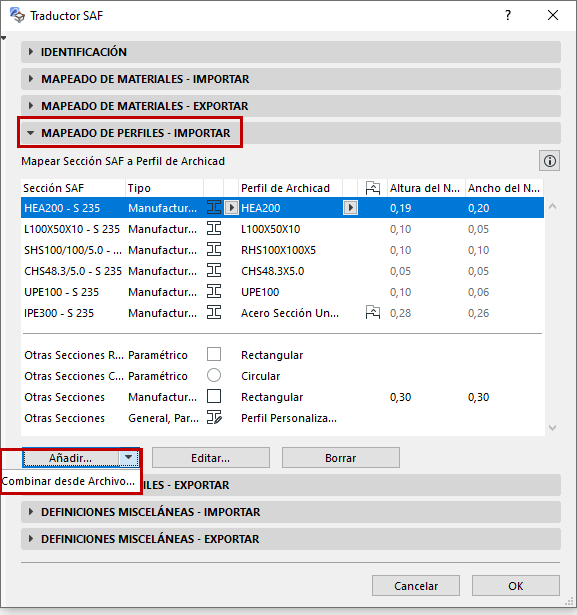The width and height of the screenshot is (577, 615).
Task: Click the Editar button
Action: 211,458
